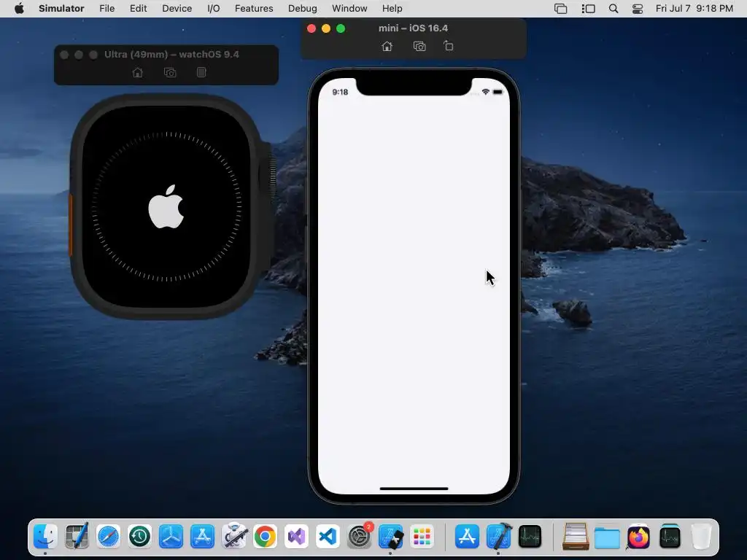Click the 9:18 time in iPhone status bar

point(340,92)
